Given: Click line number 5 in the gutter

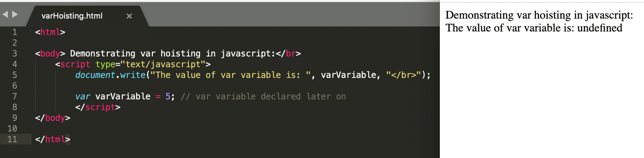Looking at the screenshot, I should coord(15,75).
